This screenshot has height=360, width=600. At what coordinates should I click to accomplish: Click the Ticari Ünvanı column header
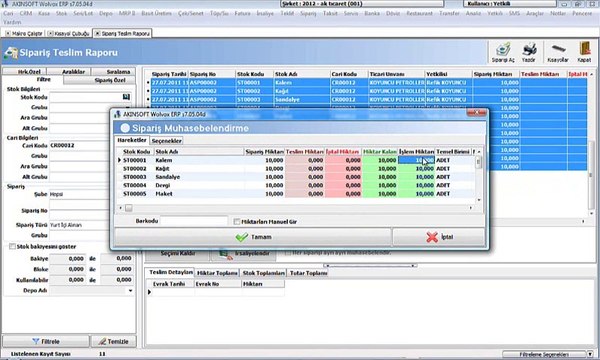(396, 74)
